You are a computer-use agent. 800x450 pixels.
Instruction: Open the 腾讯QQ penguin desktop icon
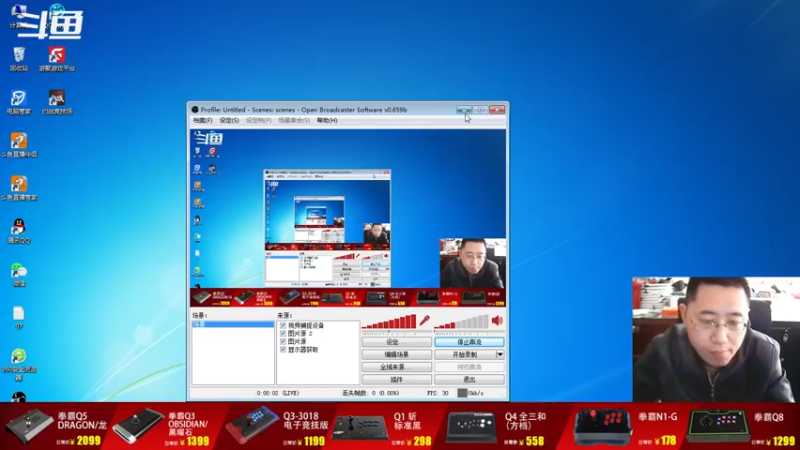pos(19,231)
